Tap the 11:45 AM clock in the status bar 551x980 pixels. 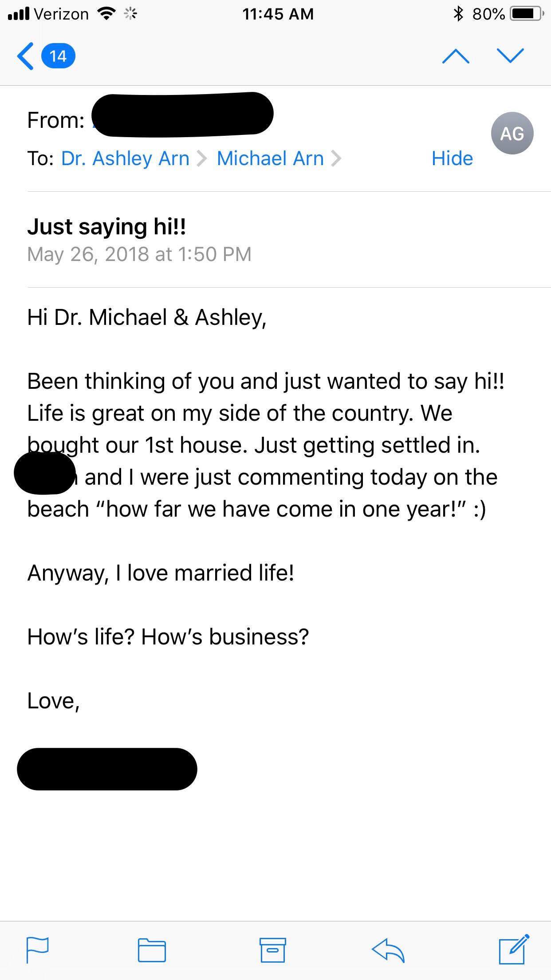point(278,14)
